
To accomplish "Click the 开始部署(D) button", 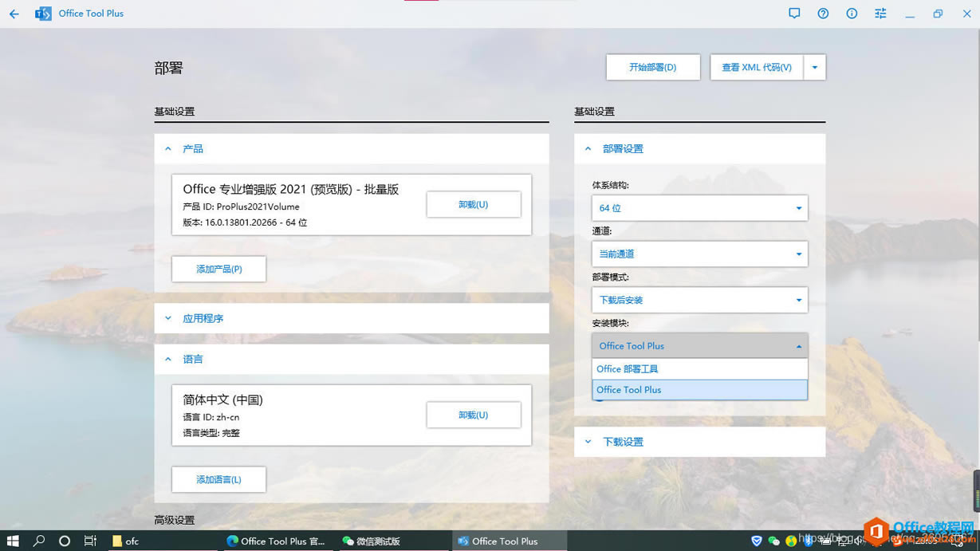I will click(653, 67).
